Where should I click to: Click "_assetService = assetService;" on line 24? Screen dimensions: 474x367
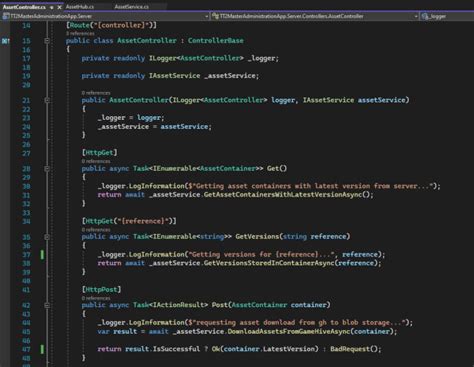click(155, 127)
